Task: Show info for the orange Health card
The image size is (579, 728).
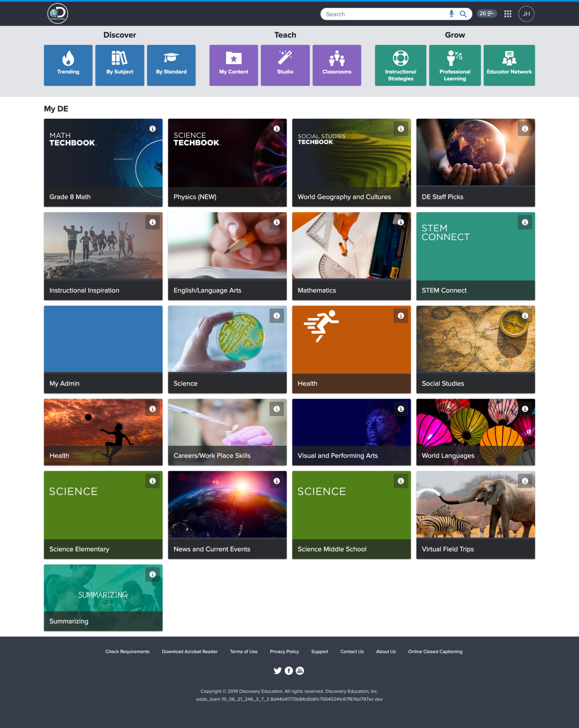Action: point(401,316)
